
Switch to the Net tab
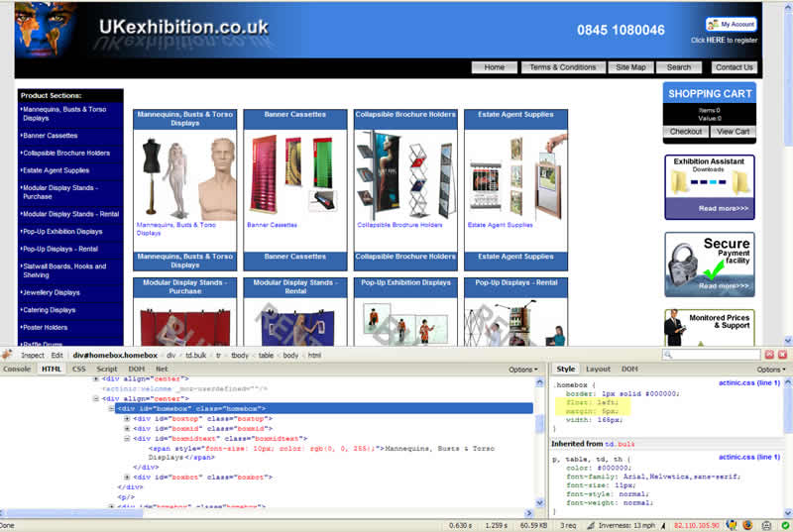(x=161, y=369)
